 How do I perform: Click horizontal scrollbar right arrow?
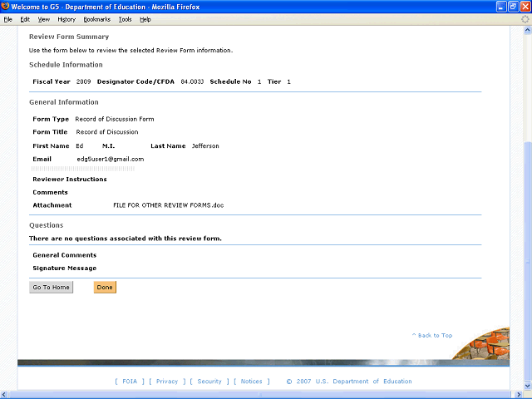519,395
